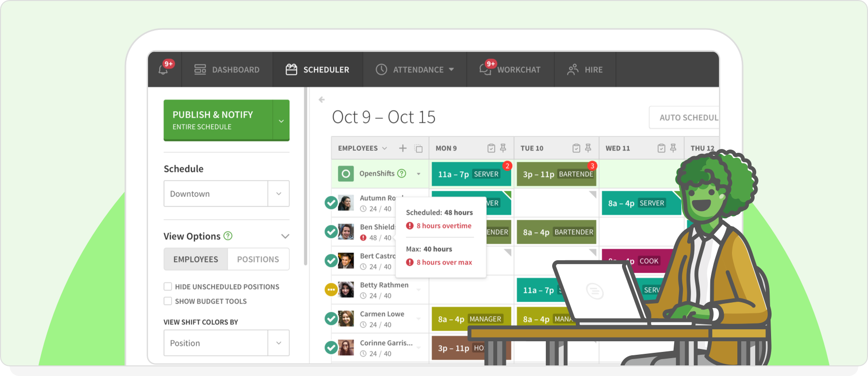Click the Auto Schedule button
The width and height of the screenshot is (868, 376).
685,118
